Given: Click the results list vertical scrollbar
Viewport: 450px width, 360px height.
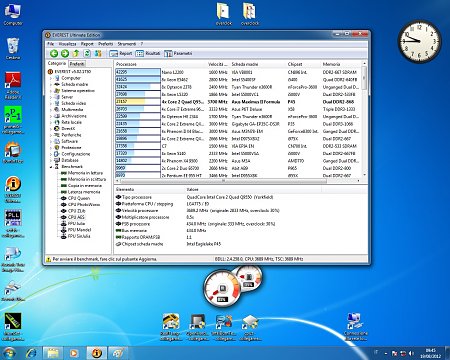Looking at the screenshot, I should [364, 119].
